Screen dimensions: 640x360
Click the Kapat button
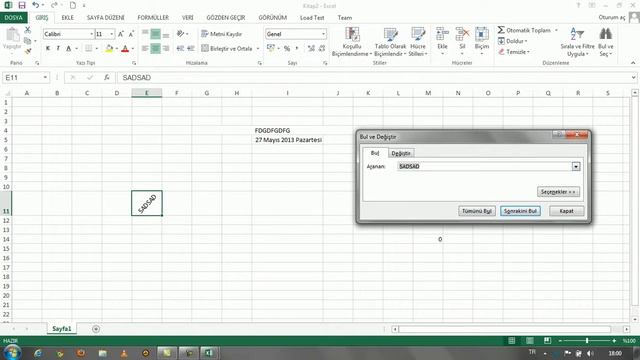tap(566, 211)
